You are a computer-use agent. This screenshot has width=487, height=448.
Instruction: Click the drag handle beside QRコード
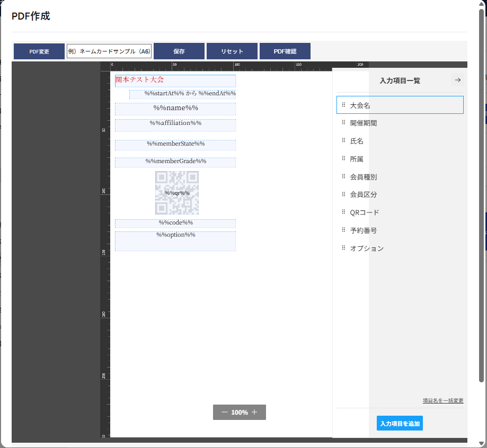[343, 212]
